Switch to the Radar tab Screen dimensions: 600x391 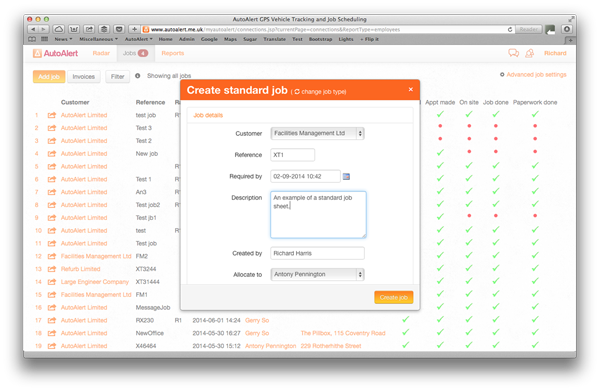[x=101, y=53]
